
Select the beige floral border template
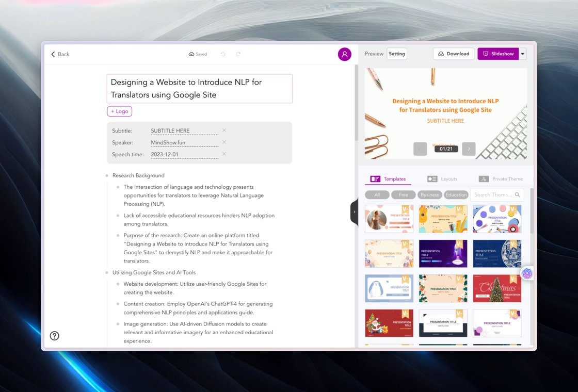click(x=443, y=288)
